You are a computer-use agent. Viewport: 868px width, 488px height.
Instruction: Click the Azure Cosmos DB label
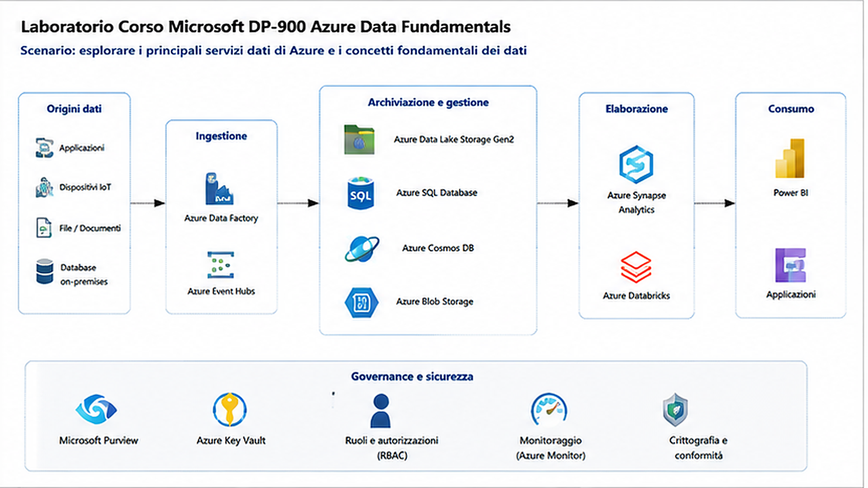[x=438, y=248]
